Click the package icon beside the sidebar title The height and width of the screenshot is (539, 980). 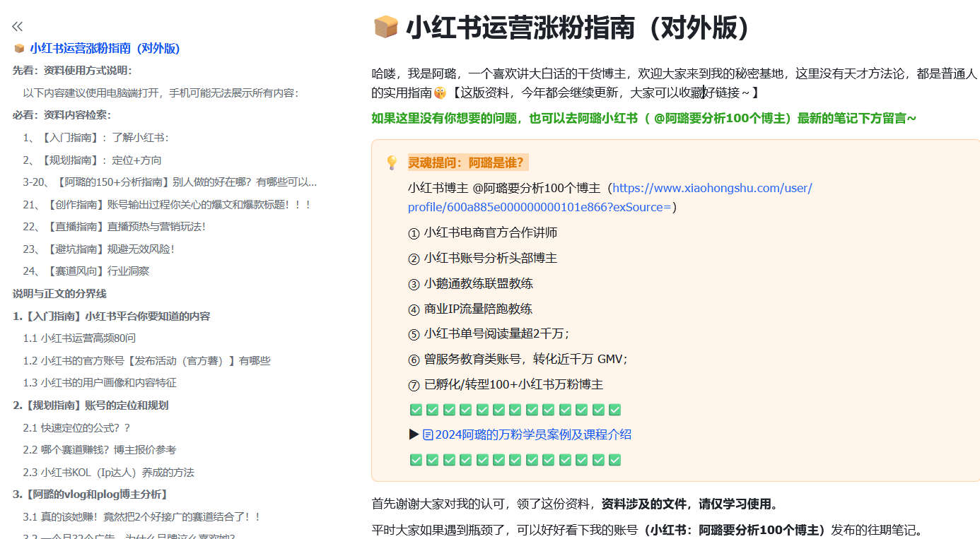coord(19,49)
